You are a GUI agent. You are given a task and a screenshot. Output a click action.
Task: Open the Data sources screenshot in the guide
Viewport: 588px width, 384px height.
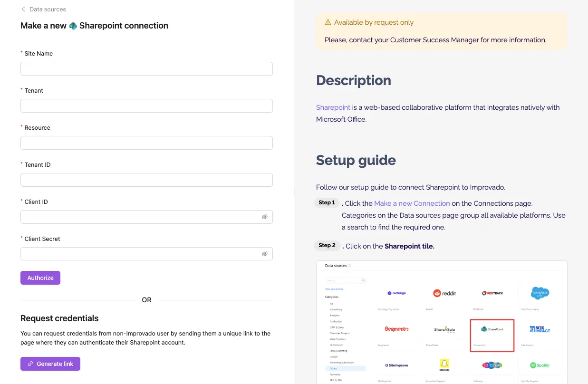442,322
